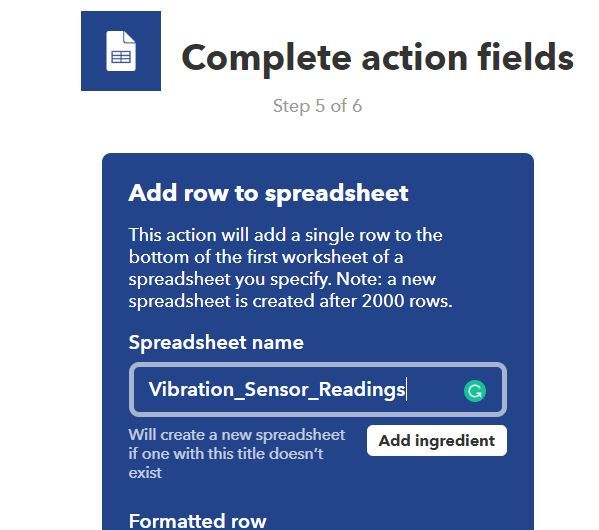Viewport: 599px width, 530px height.
Task: Open the green Grammarly icon in the field
Action: [x=474, y=391]
